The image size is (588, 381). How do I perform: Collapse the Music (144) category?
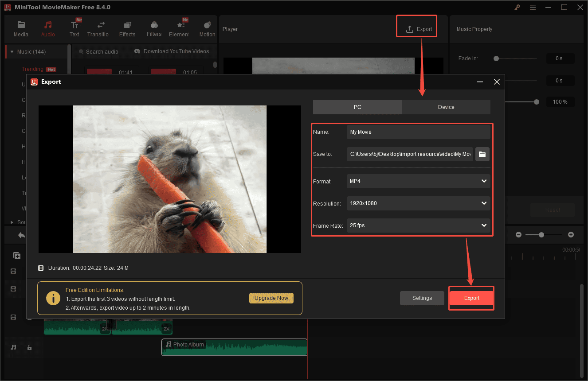click(12, 51)
